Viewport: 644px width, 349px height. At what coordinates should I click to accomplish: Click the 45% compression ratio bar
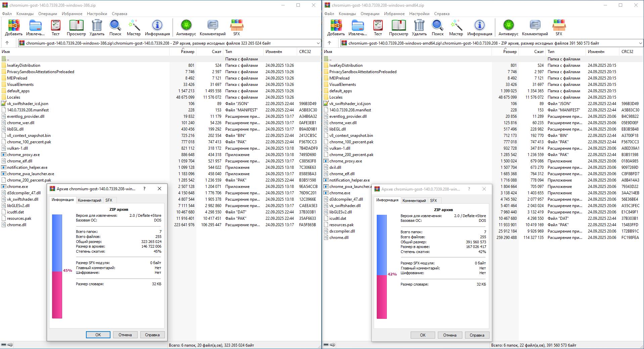pos(57,266)
